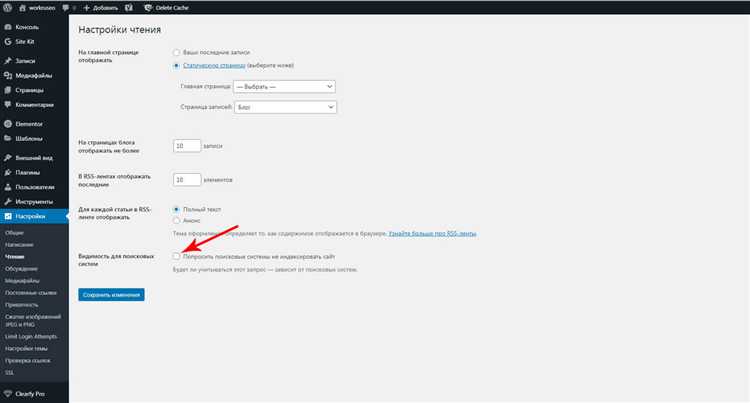The image size is (750, 403).
Task: Click the Настройки settings icon
Action: (8, 216)
